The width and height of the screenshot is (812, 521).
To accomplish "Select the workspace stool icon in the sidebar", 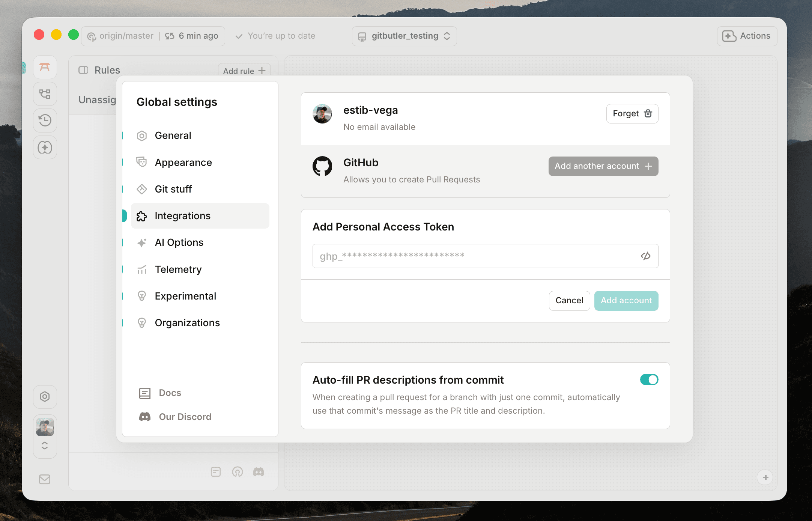I will [45, 67].
